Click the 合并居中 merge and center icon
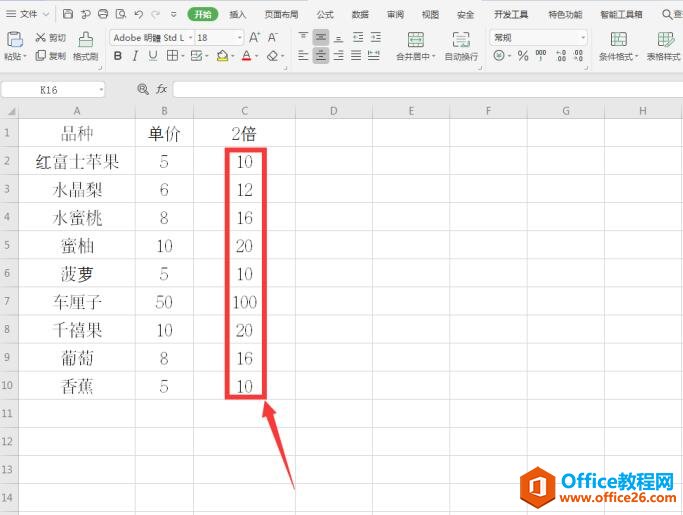 click(416, 40)
